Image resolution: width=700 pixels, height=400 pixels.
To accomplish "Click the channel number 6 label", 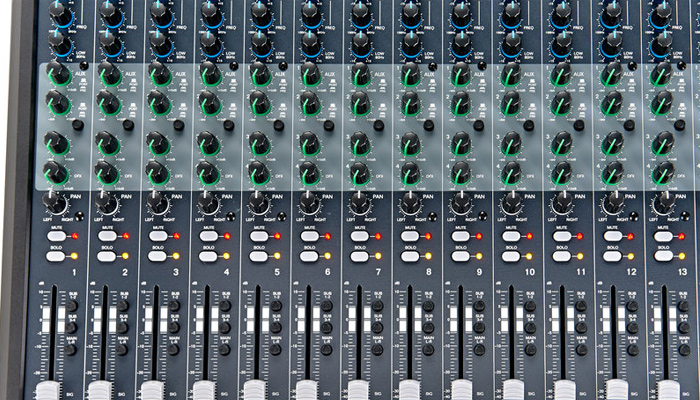I will coord(327,272).
